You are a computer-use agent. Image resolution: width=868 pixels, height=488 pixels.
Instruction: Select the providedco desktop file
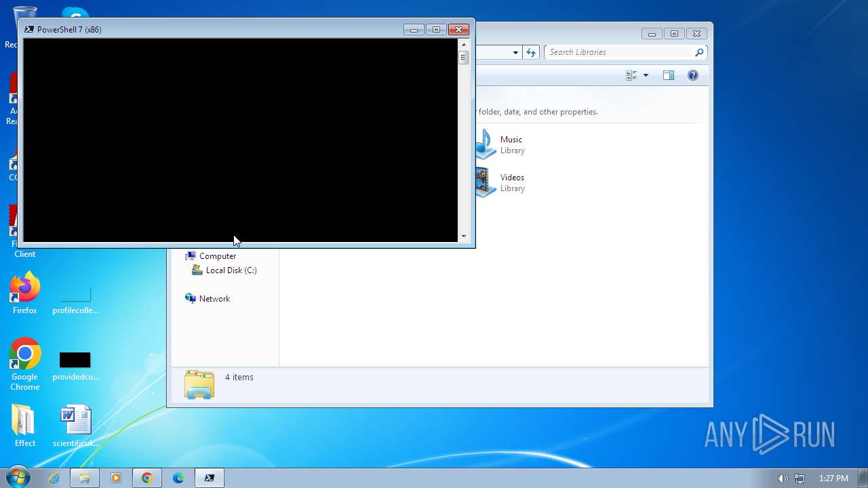pos(75,366)
